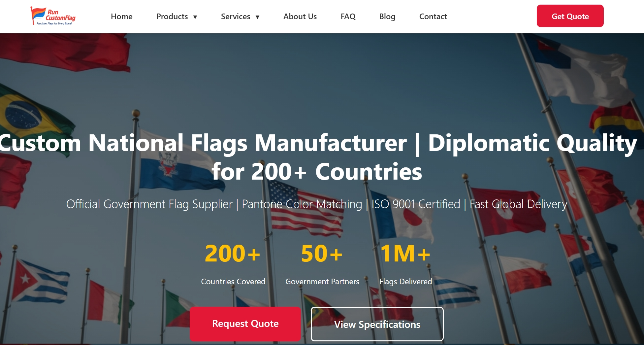Viewport: 644px width, 345px height.
Task: Click the Government Partners label
Action: (322, 282)
